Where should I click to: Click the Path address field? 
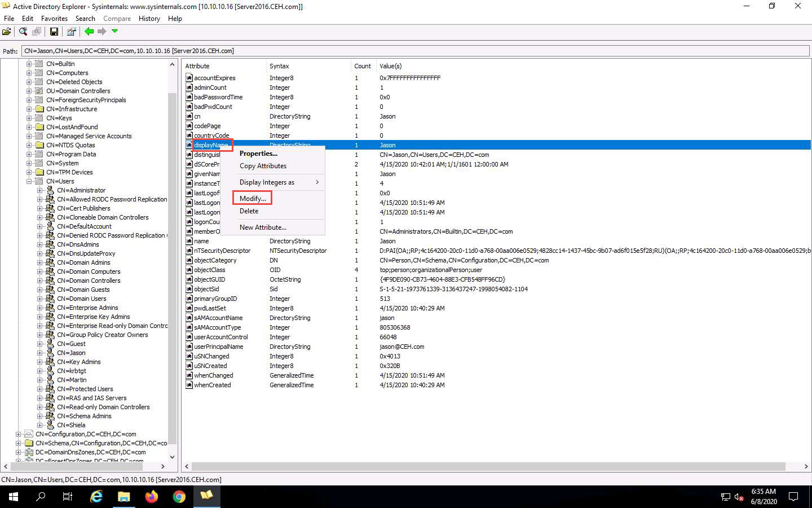click(x=416, y=51)
